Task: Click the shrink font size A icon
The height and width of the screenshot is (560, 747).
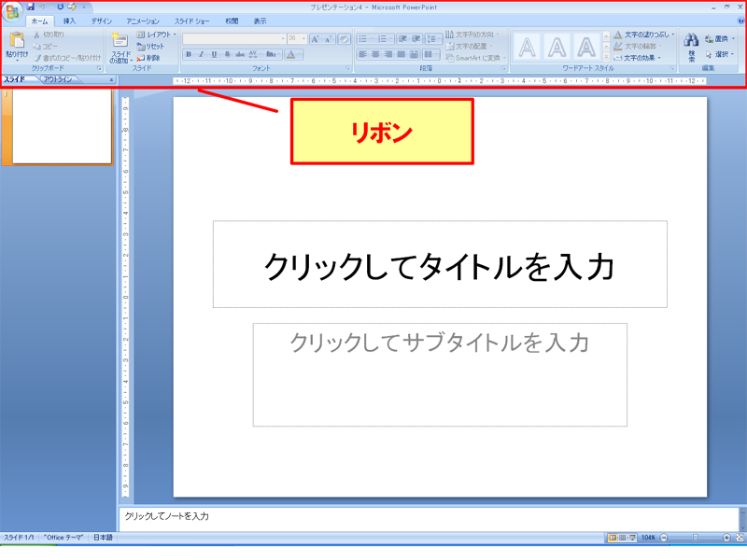Action: pos(328,39)
